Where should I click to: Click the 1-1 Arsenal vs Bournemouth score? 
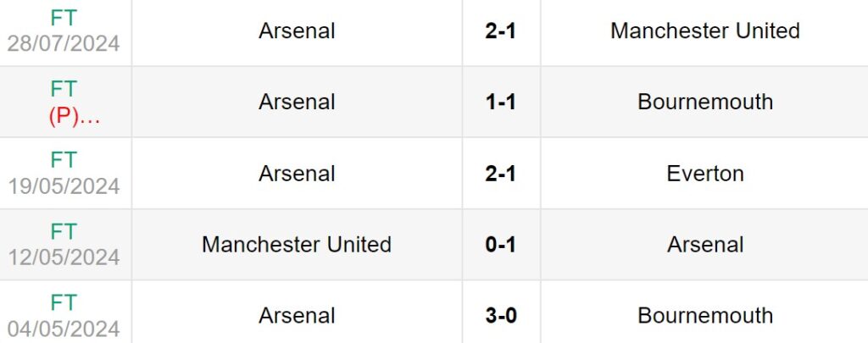pyautogui.click(x=500, y=102)
